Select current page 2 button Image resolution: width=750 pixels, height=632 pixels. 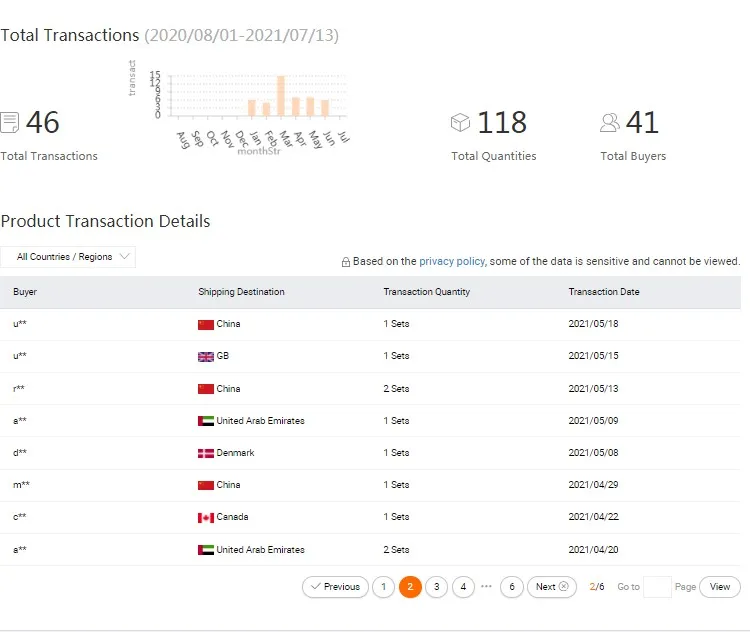(410, 587)
